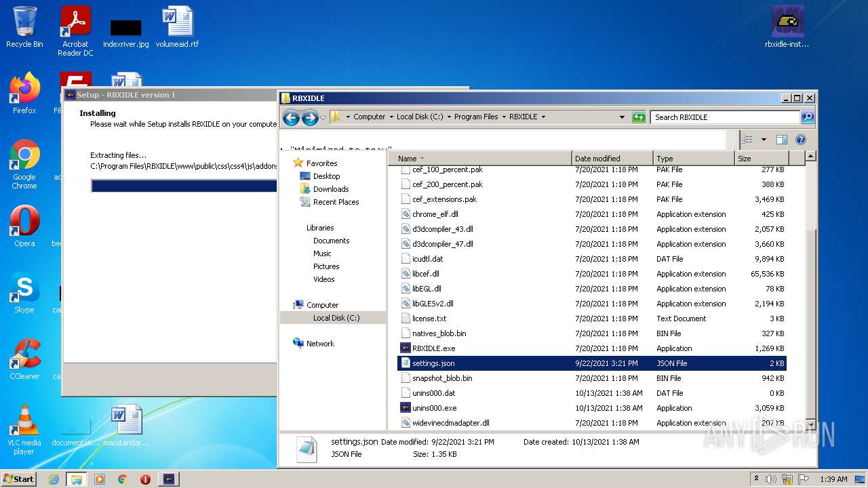Viewport: 868px width, 488px height.
Task: Select RBXIDLE.exe file
Action: (x=592, y=348)
